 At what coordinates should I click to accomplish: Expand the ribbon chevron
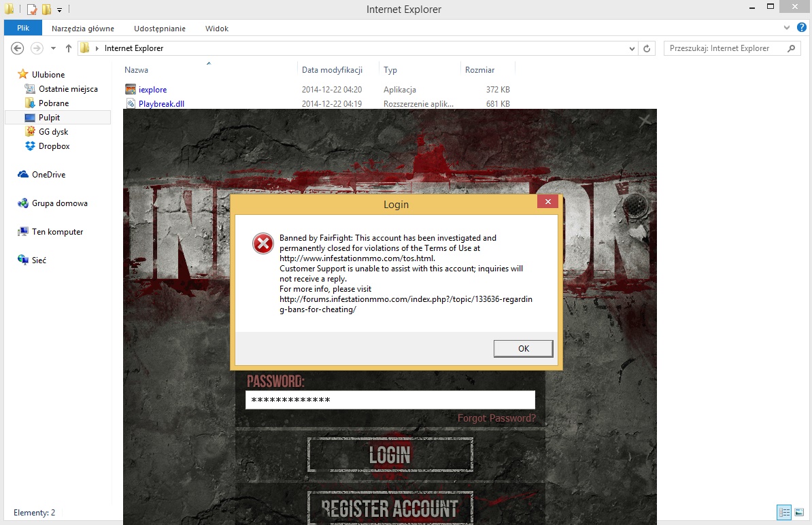(x=787, y=27)
